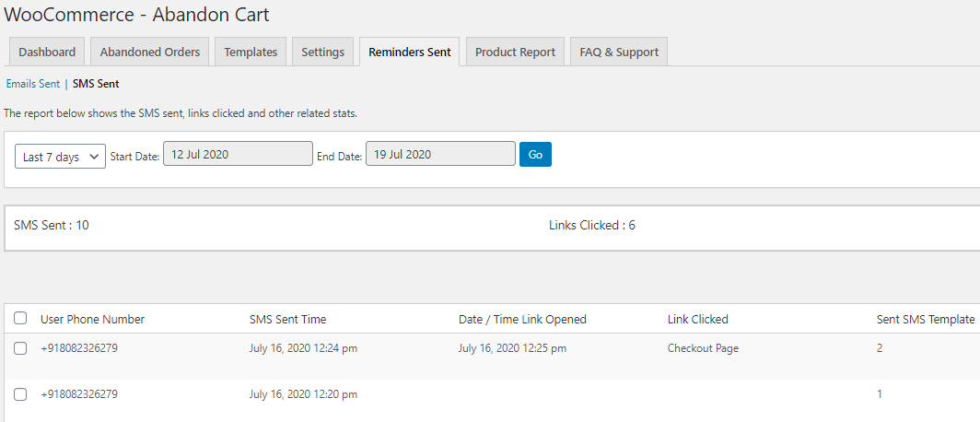980x422 pixels.
Task: Click the Checkout Page cell
Action: 703,348
